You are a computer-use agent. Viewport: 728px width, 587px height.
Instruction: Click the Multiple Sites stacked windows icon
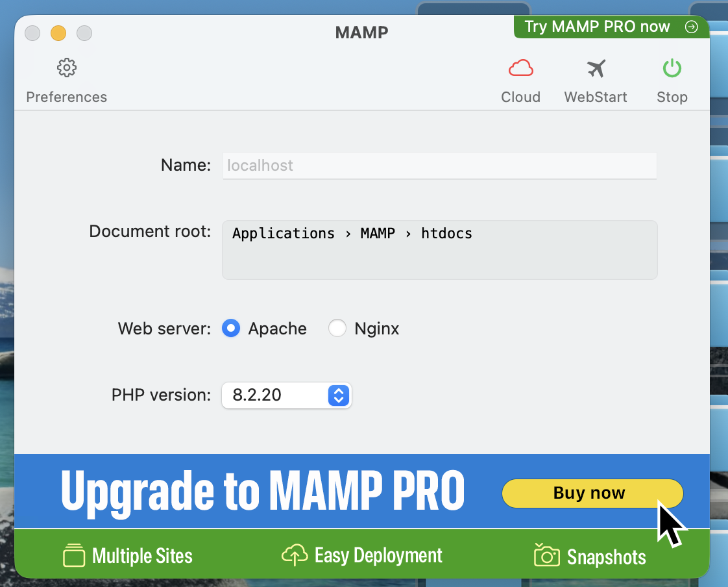[x=74, y=555]
